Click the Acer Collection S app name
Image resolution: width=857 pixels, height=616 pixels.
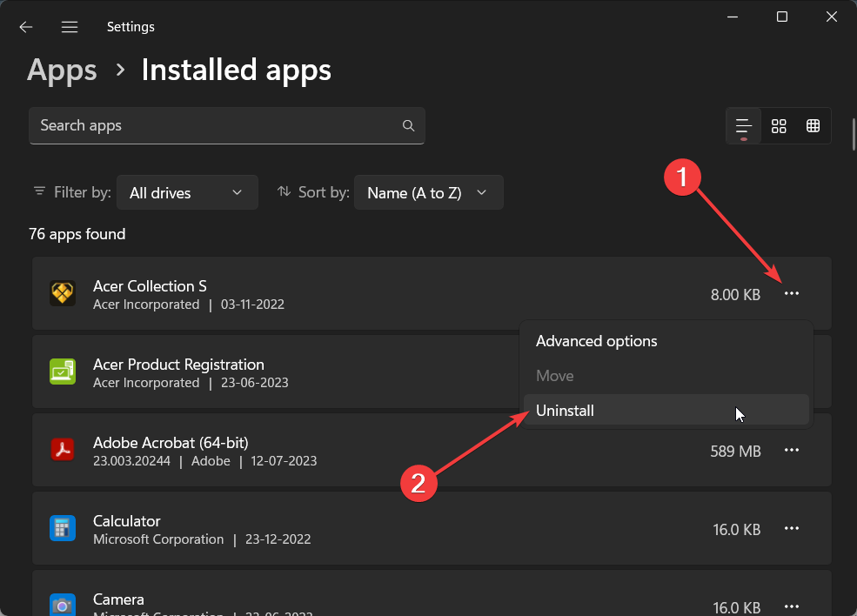(150, 286)
